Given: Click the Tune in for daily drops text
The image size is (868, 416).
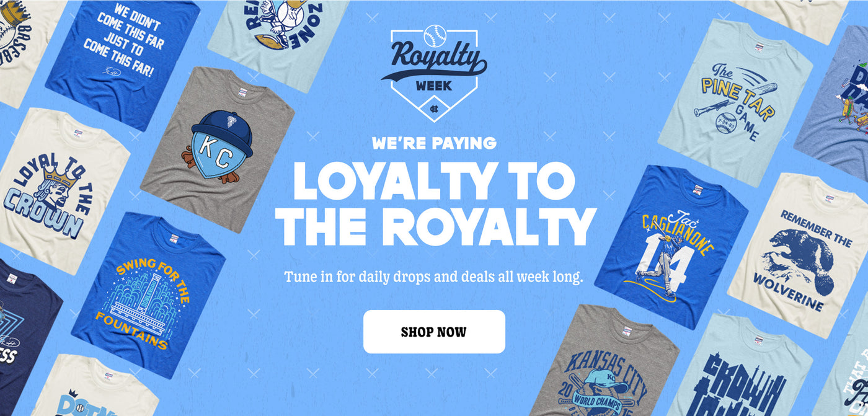Looking at the screenshot, I should [434, 277].
